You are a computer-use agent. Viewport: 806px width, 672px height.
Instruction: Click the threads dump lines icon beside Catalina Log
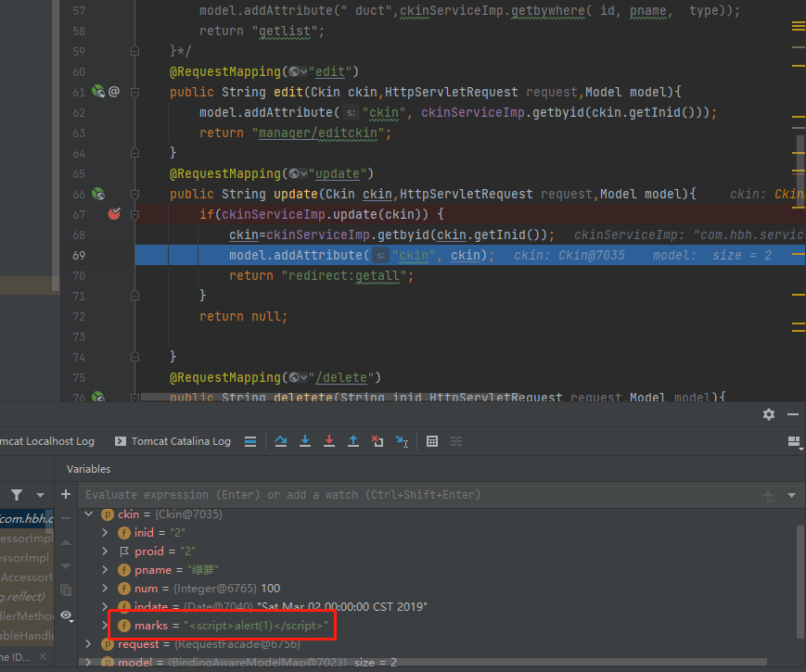pos(250,441)
